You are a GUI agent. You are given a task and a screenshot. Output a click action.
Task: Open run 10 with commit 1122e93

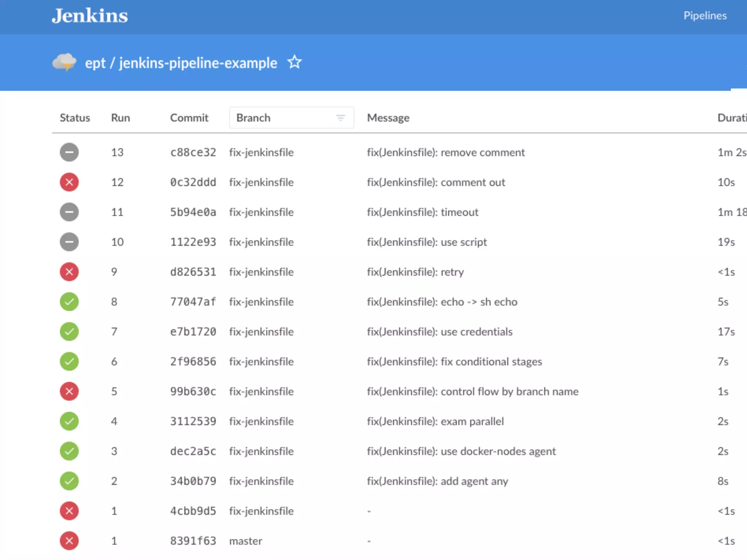click(193, 242)
